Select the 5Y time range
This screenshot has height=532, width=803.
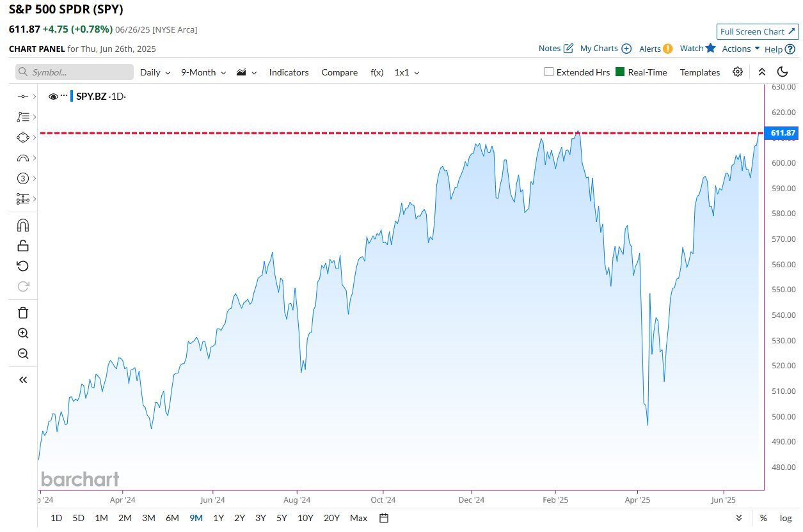(x=282, y=518)
